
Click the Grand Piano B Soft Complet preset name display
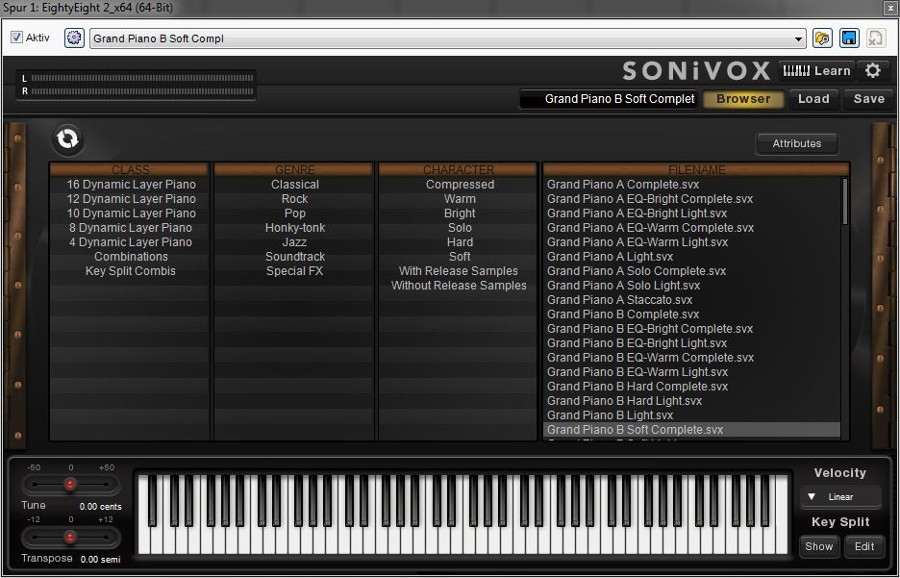click(609, 99)
